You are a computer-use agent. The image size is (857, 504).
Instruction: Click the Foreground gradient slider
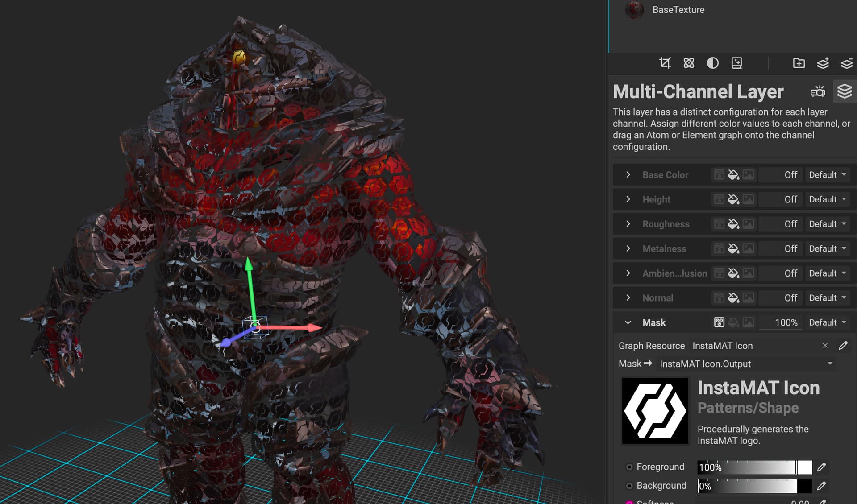[x=754, y=467]
